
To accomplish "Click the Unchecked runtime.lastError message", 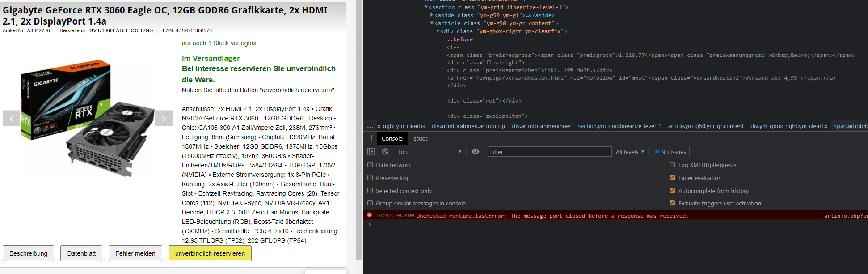I will point(552,216).
